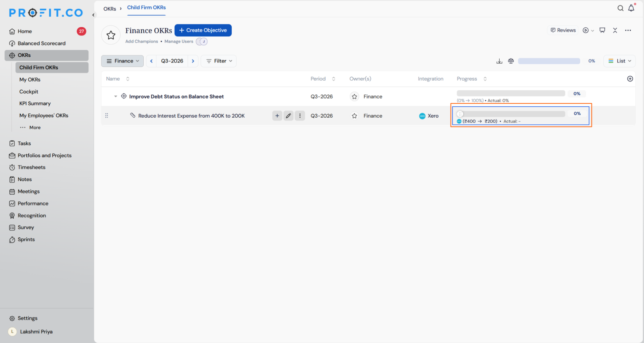
Task: Click the Xero integration icon
Action: [422, 116]
